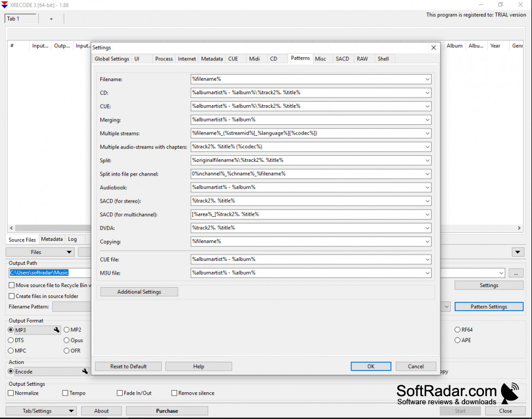Select DTS output format

click(x=11, y=341)
